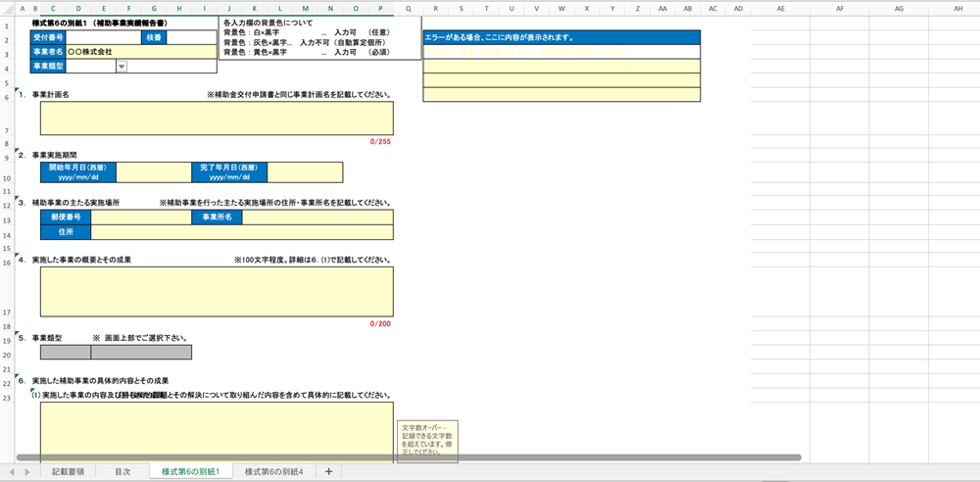Click the 事業計画名 yellow text area
The image size is (980, 482).
point(217,118)
